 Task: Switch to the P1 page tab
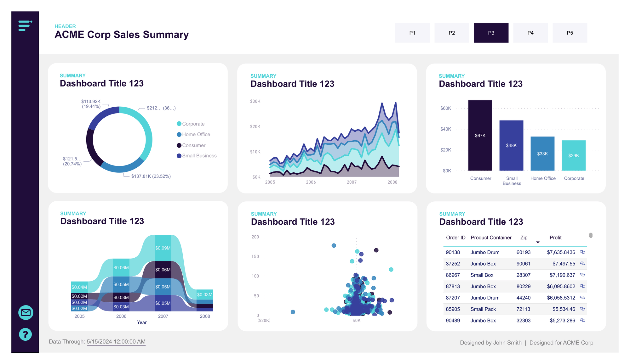[x=412, y=32]
